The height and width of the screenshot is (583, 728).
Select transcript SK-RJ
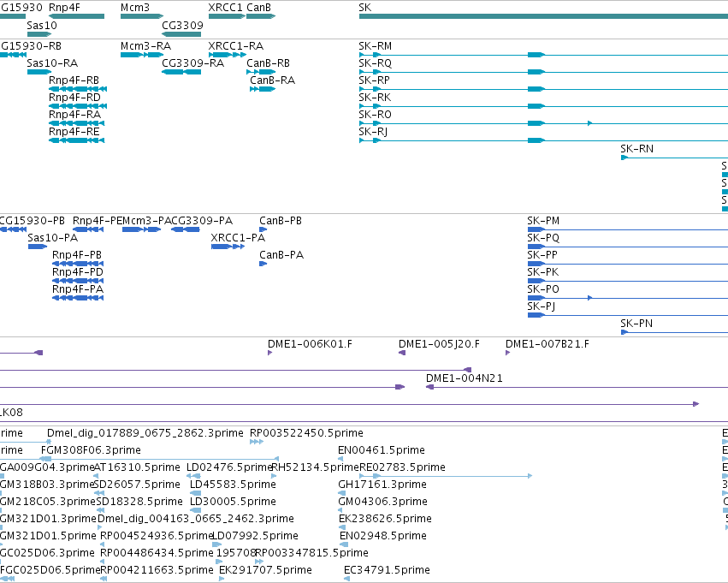pyautogui.click(x=543, y=140)
